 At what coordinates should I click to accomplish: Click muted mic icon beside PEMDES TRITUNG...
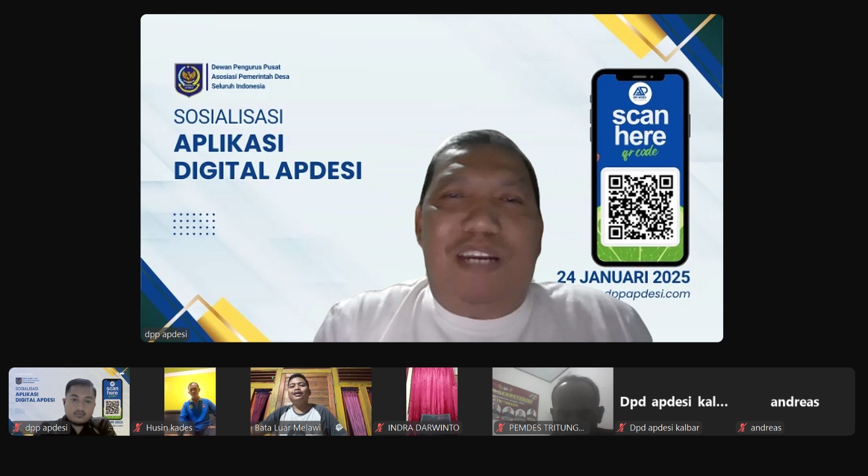click(x=501, y=428)
